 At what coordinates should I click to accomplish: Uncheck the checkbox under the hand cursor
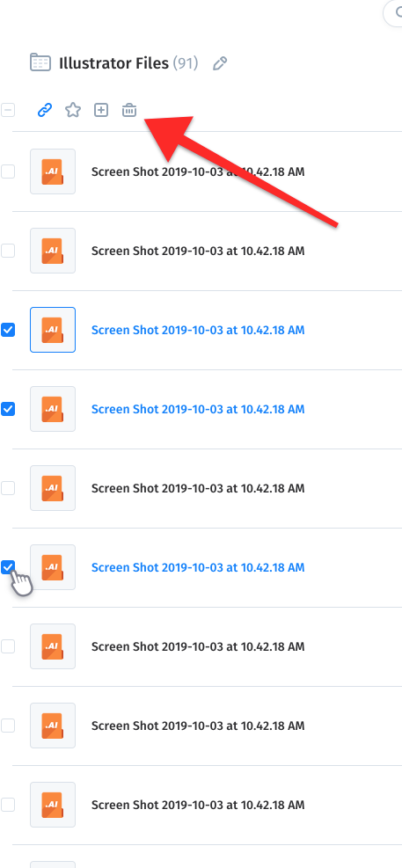[8, 567]
